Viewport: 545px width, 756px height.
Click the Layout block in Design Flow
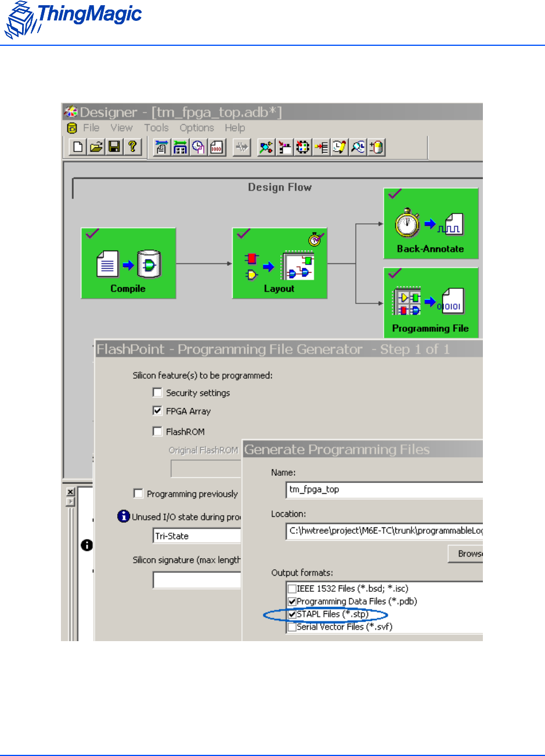click(280, 263)
